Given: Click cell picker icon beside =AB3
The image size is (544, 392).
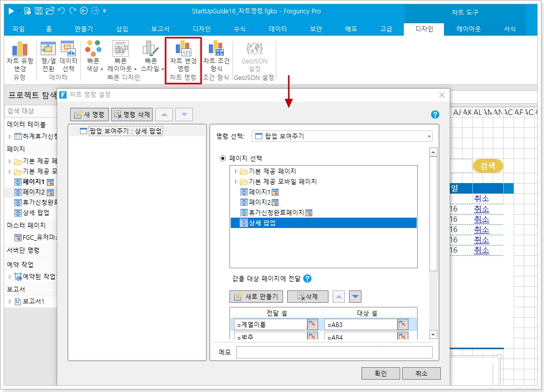Looking at the screenshot, I should point(403,324).
